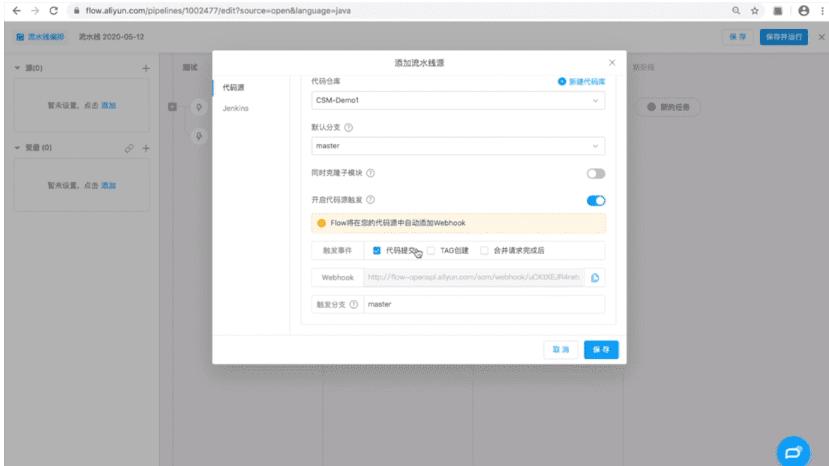829x466 pixels.
Task: Uncheck the 代码提交 checkbox
Action: (x=376, y=251)
